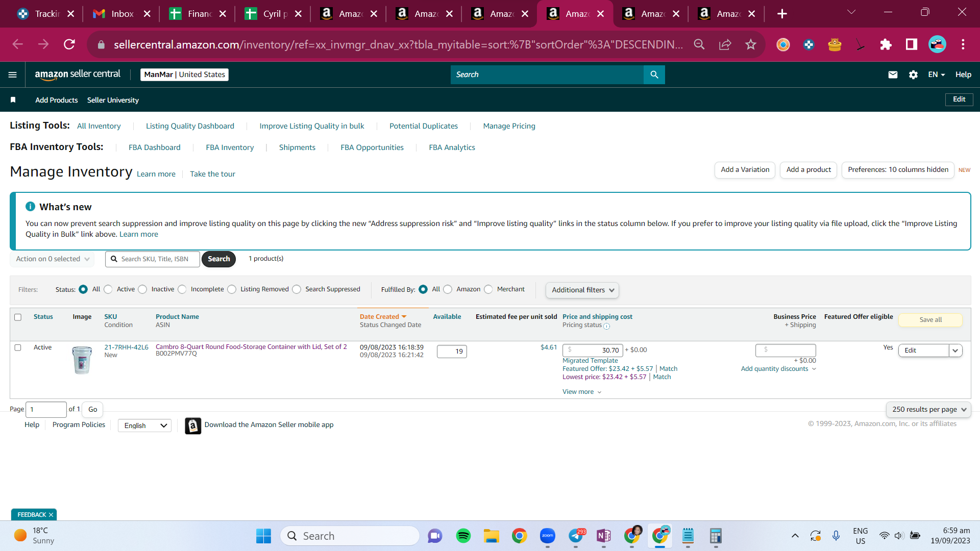
Task: Open the settings gear icon
Action: [x=913, y=74]
